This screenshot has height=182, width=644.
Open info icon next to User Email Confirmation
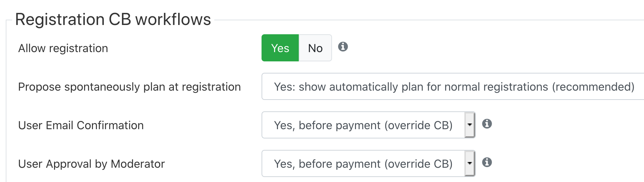[x=487, y=124]
